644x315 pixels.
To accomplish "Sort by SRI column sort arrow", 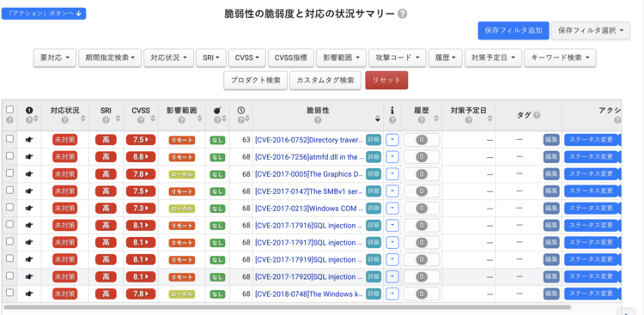I will tap(118, 119).
